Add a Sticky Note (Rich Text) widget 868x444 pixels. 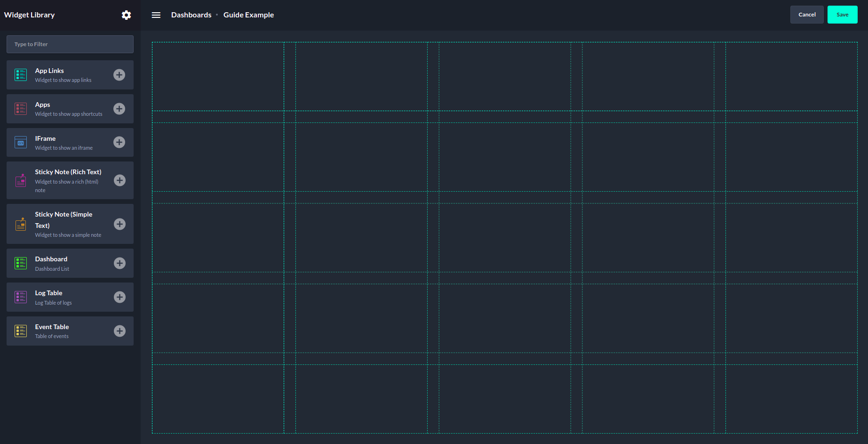pyautogui.click(x=119, y=180)
